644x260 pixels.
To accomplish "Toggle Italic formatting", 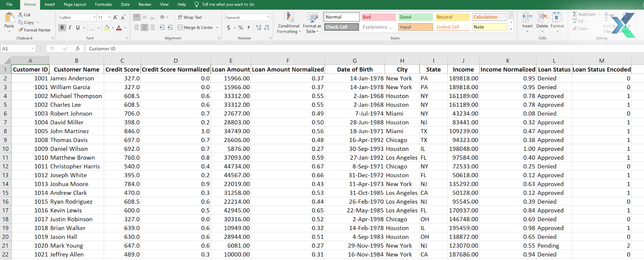I will tap(70, 28).
